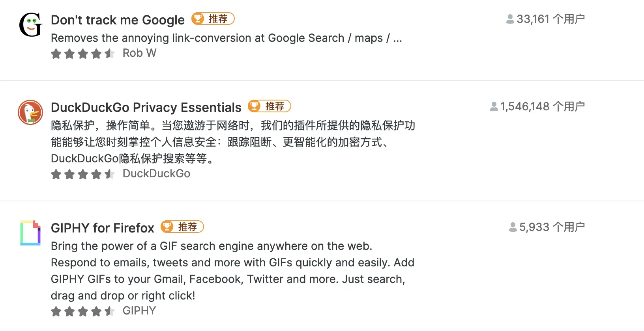
Task: Click the star rating for GIPHY extension
Action: coord(83,311)
